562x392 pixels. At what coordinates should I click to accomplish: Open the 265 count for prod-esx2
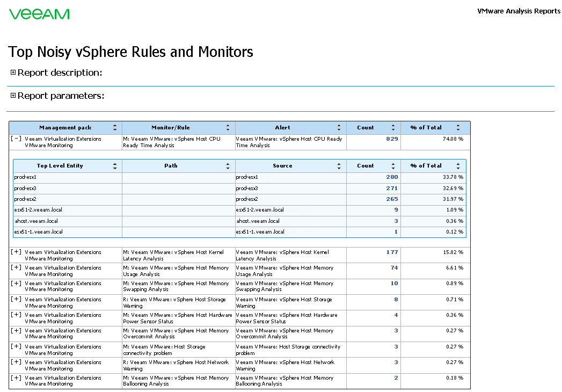(x=392, y=199)
